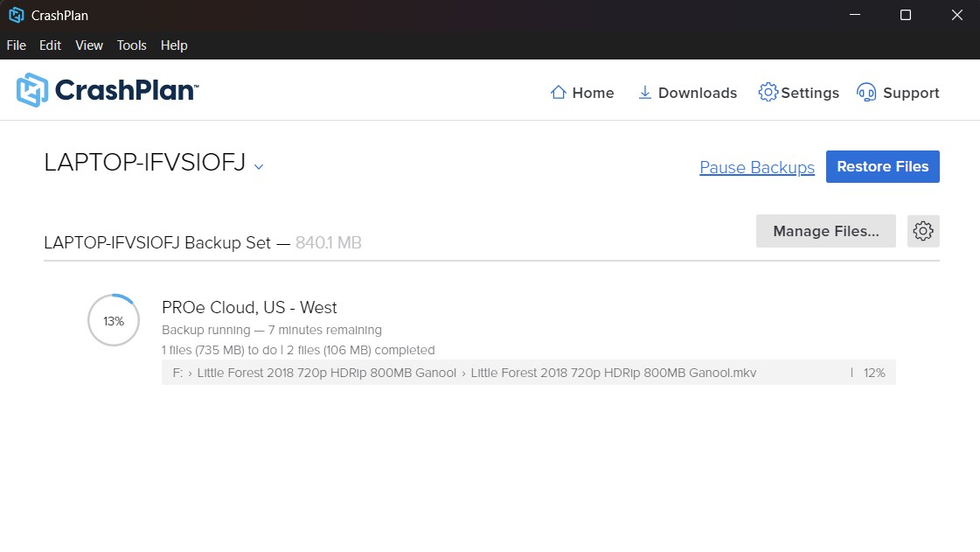Expand the F: drive in the file path

[x=175, y=372]
